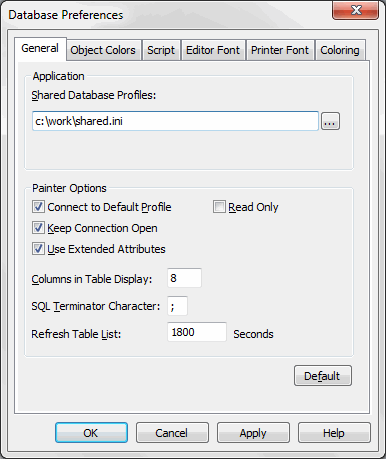Click the Columns in Table Display field
386x459 pixels.
pyautogui.click(x=184, y=278)
